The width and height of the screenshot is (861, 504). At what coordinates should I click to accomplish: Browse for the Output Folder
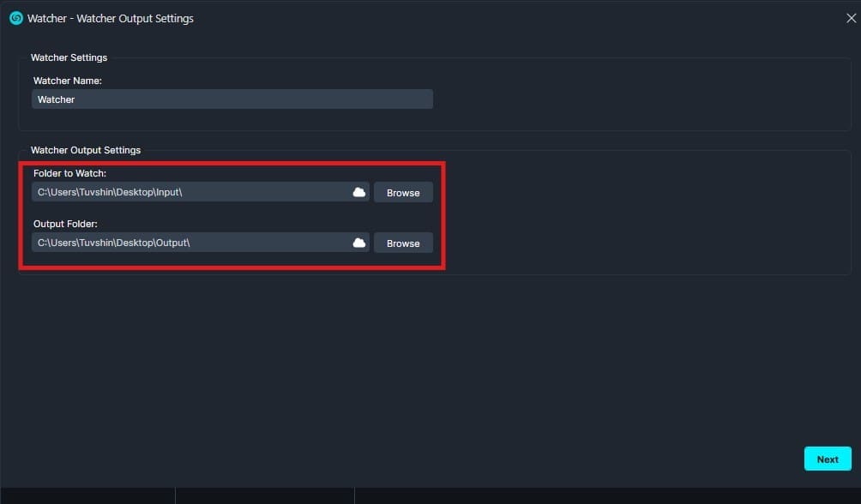pyautogui.click(x=403, y=243)
